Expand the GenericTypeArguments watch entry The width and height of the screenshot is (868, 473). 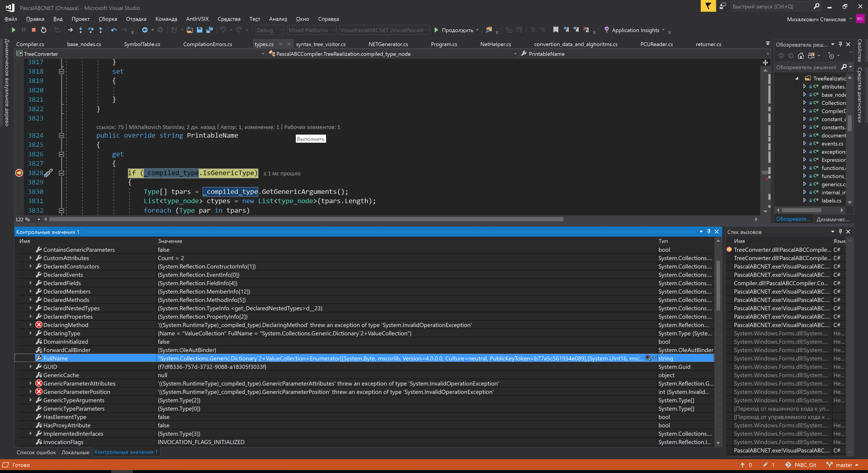click(30, 400)
